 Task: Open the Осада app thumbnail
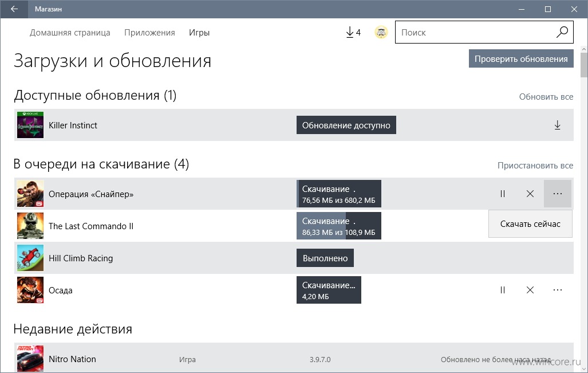[30, 290]
